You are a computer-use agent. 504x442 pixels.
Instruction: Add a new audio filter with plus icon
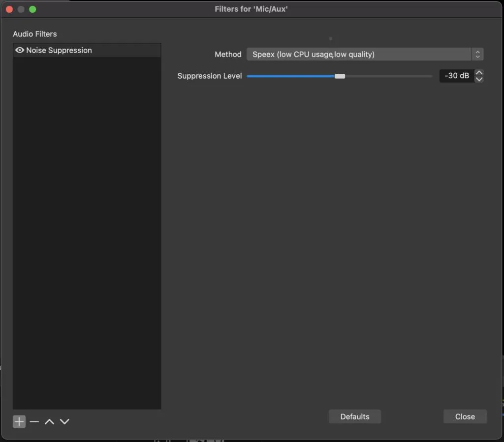tap(19, 421)
